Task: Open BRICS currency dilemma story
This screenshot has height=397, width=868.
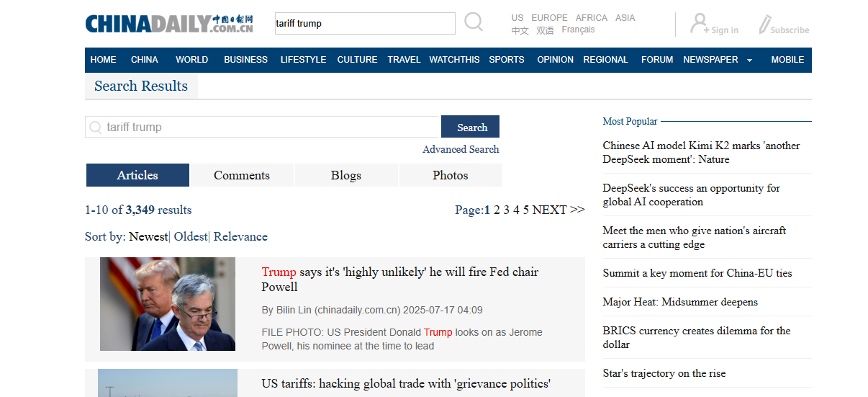Action: [697, 337]
